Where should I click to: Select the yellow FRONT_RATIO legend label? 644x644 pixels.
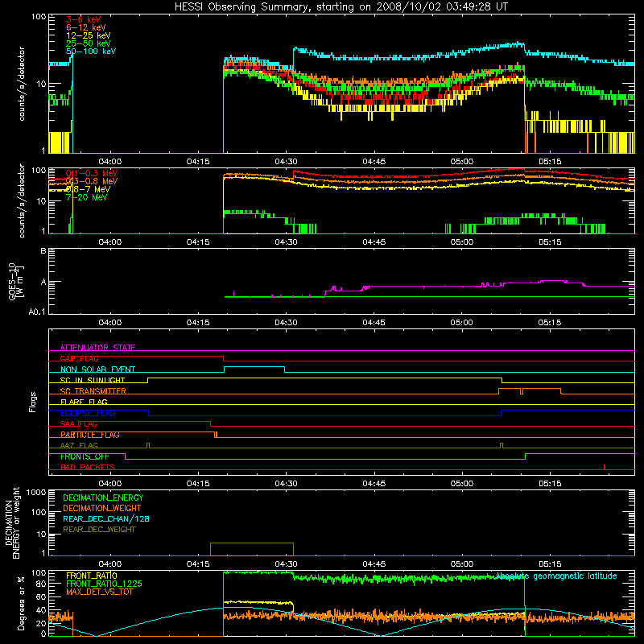click(x=91, y=576)
